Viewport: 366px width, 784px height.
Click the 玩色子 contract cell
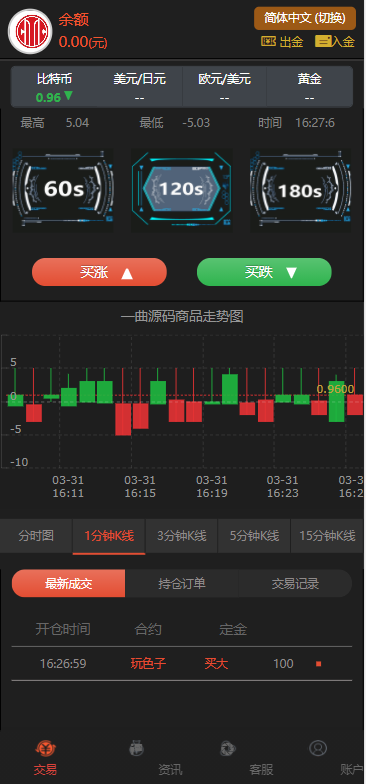[148, 664]
